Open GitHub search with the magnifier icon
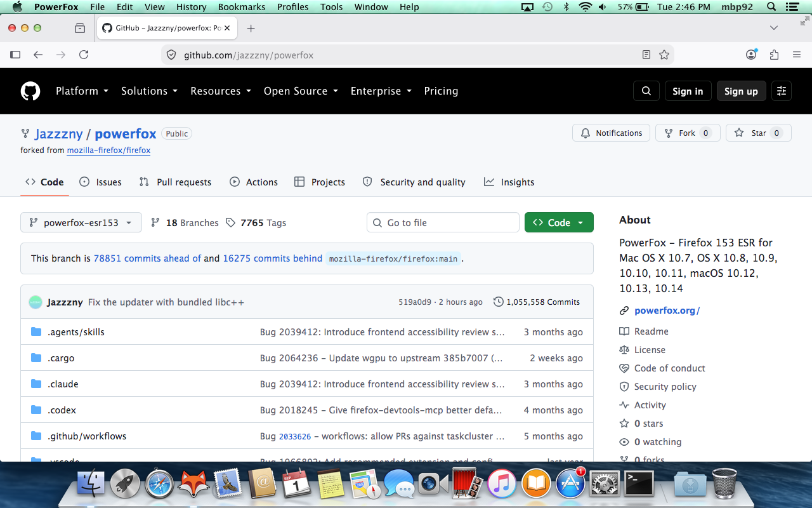This screenshot has width=812, height=508. pos(646,91)
